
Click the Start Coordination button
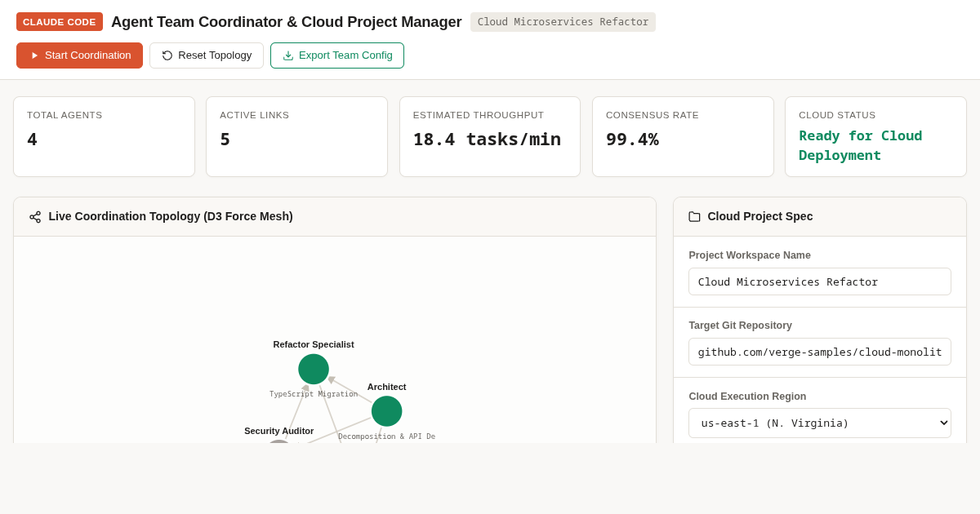(x=79, y=55)
